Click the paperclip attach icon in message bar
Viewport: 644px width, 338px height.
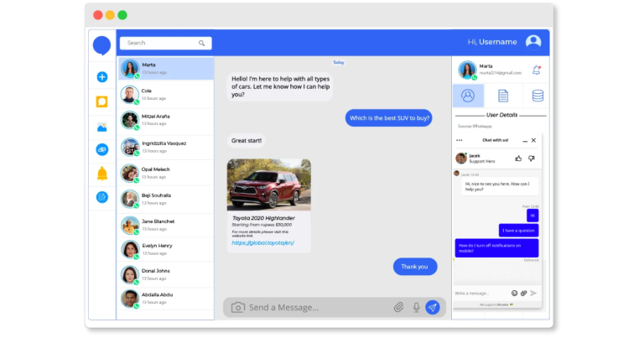[x=398, y=307]
